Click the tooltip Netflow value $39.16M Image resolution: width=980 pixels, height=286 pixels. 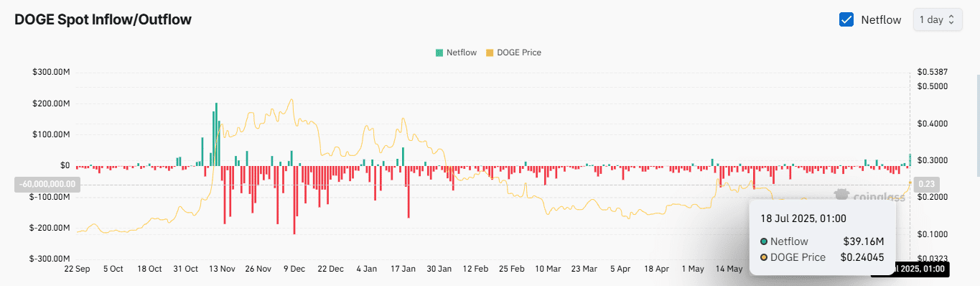[x=864, y=241]
